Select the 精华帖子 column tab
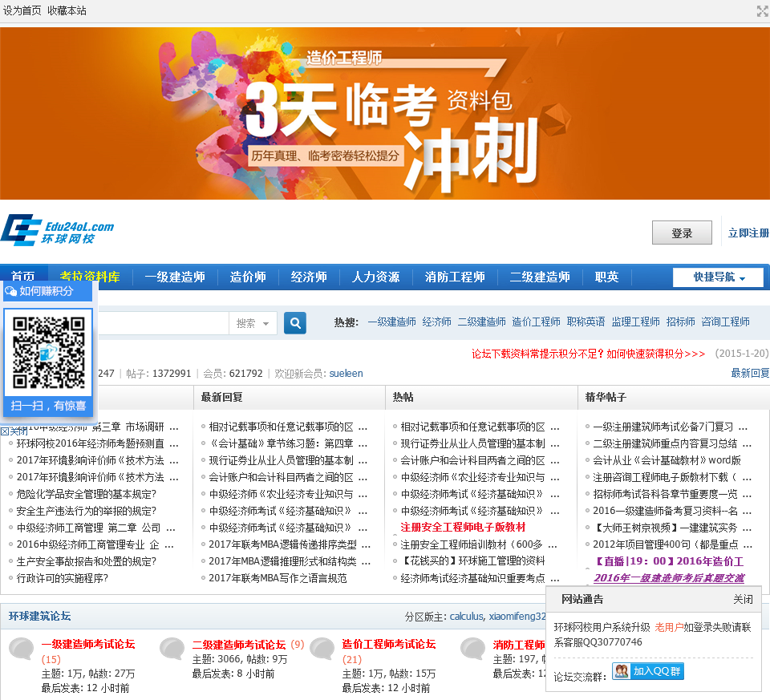770x700 pixels. pos(606,397)
